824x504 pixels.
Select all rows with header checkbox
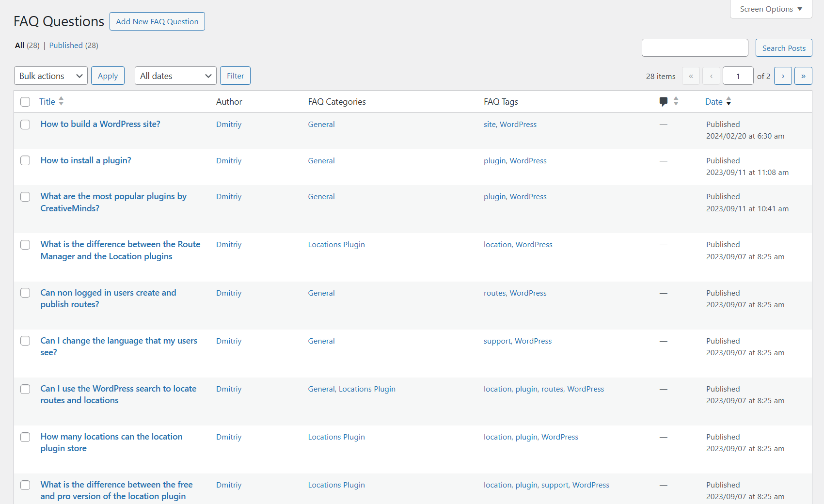pyautogui.click(x=25, y=102)
